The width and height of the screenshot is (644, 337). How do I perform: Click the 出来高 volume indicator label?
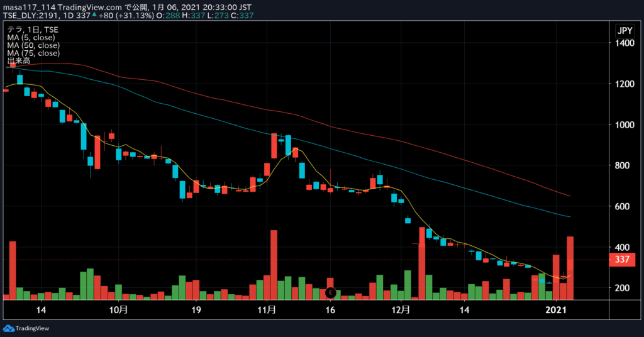[x=18, y=61]
